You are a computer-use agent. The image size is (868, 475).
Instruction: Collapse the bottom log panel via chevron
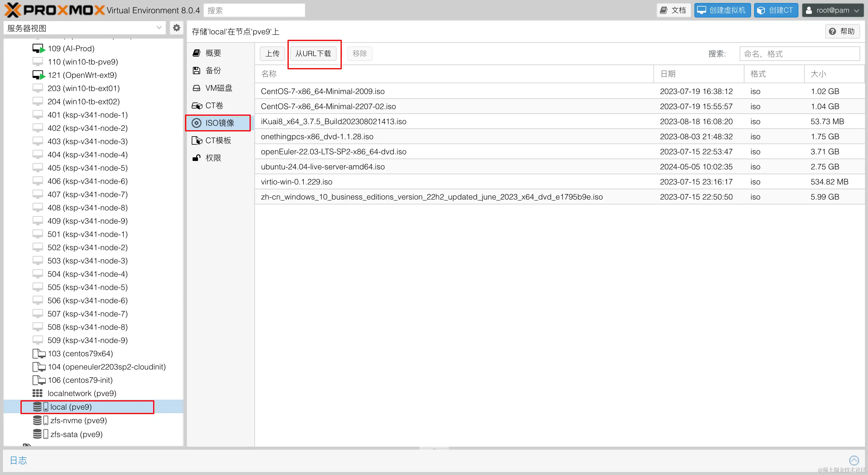(x=854, y=460)
